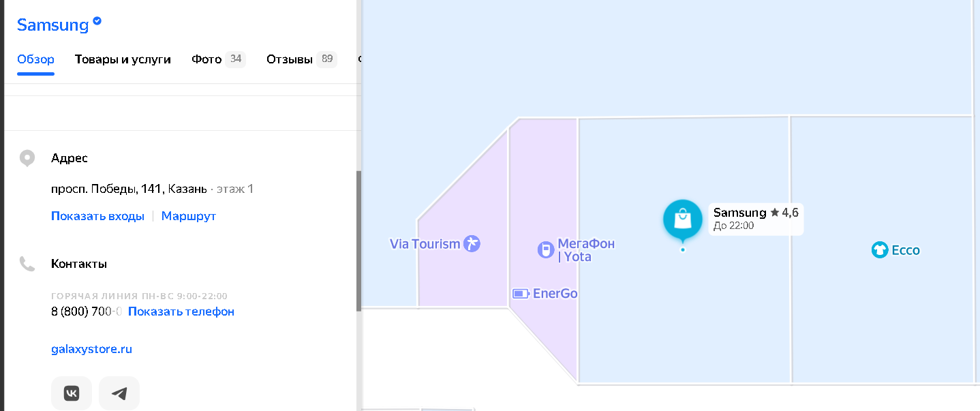Switch to the Обзор tab
Viewport: 980px width, 411px height.
coord(35,59)
